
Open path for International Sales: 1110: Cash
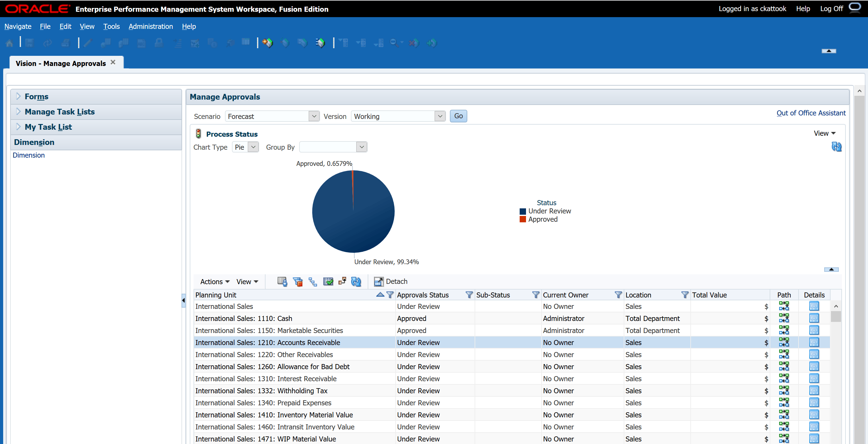784,318
